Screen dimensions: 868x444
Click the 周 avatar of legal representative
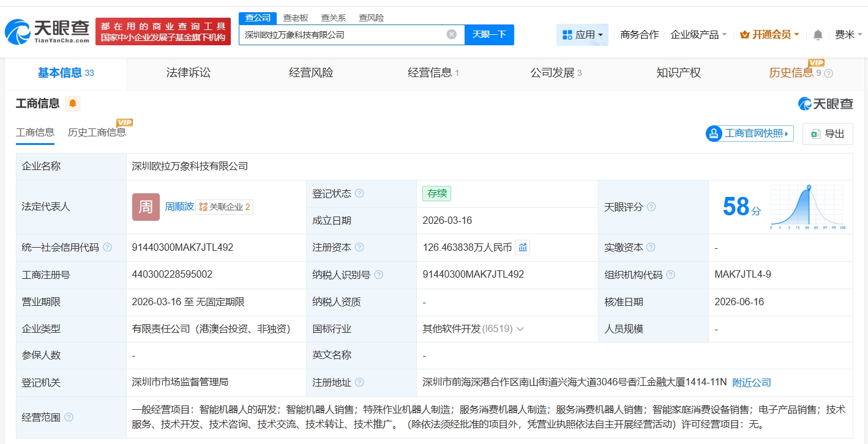coord(146,207)
